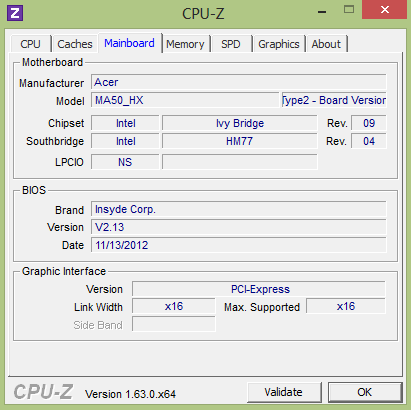Click the OK button
This screenshot has width=411, height=410.
click(x=365, y=392)
